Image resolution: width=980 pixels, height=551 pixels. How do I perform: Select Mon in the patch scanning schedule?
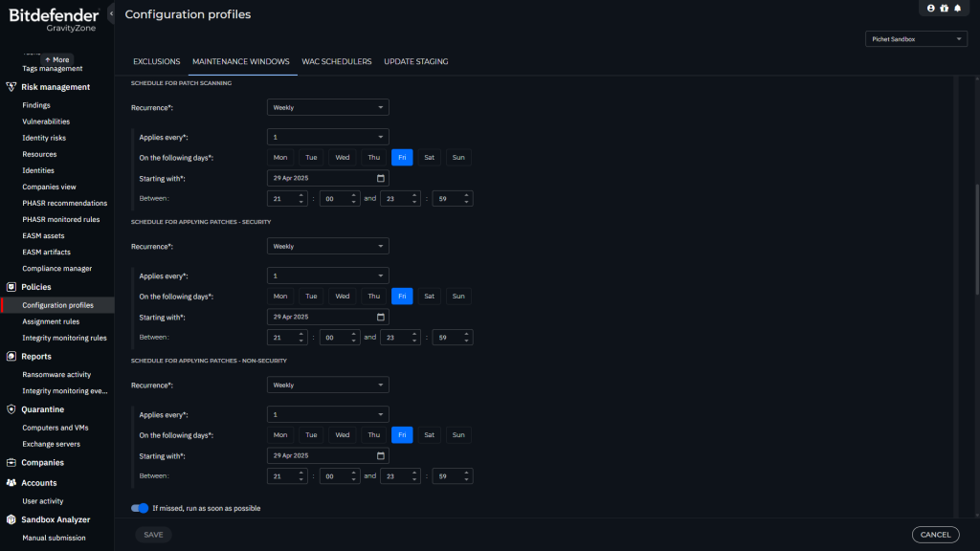point(280,158)
